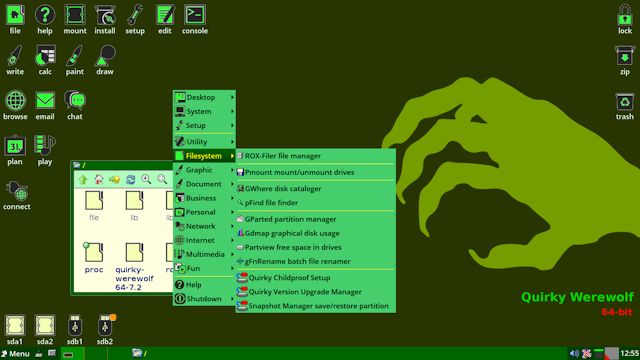Expand the Business submenu
The width and height of the screenshot is (640, 360).
pyautogui.click(x=204, y=198)
